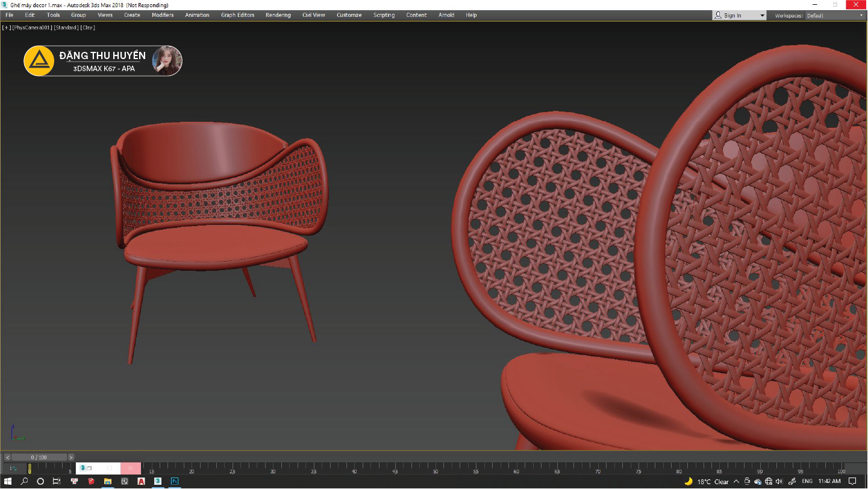Open the mini curve editor icon
The height and width of the screenshot is (489, 868).
[x=13, y=468]
